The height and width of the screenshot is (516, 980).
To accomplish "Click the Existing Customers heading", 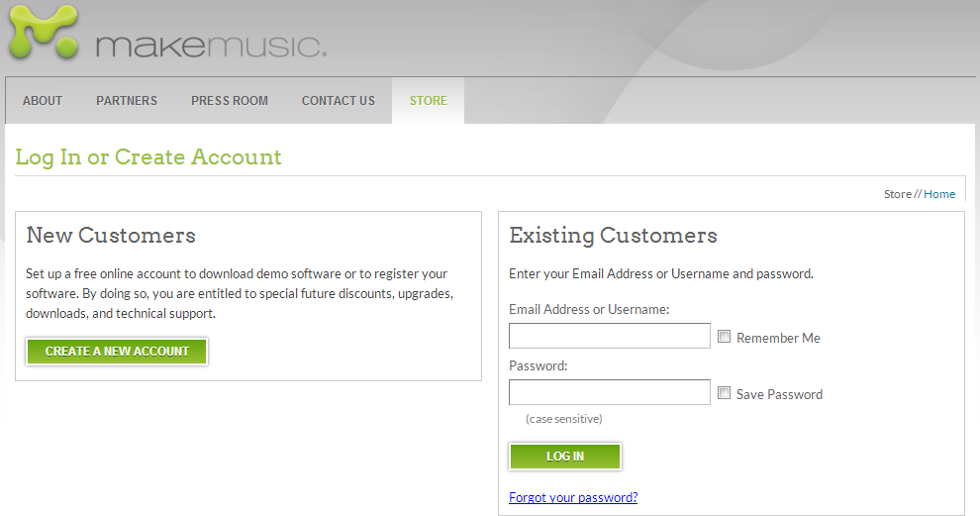I will (x=613, y=236).
